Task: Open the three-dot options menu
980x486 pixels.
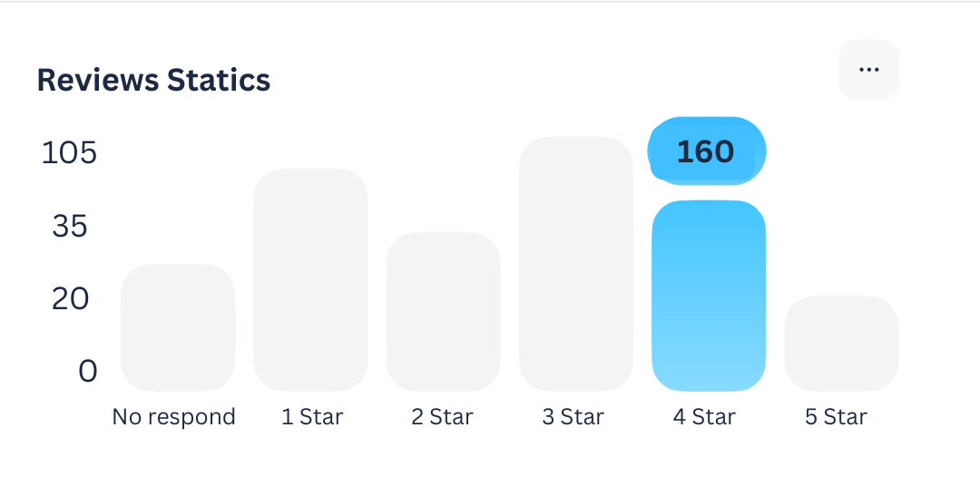Action: (x=868, y=70)
